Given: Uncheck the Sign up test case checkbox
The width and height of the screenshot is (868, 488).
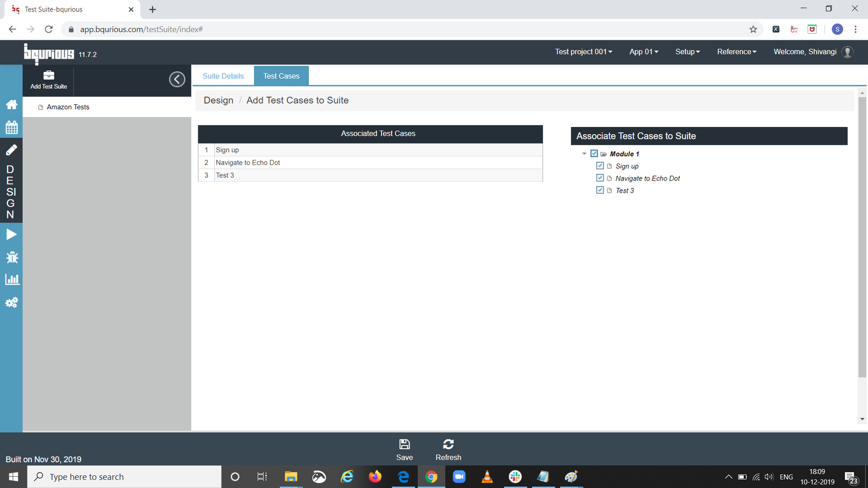Looking at the screenshot, I should pos(600,166).
